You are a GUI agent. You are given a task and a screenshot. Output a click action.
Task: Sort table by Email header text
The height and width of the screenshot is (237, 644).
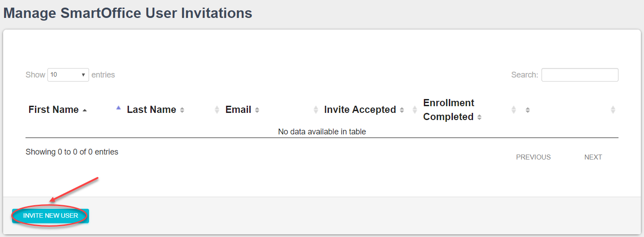[238, 110]
